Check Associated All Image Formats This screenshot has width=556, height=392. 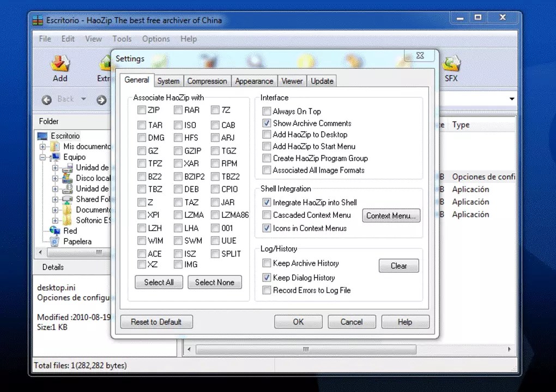(267, 170)
